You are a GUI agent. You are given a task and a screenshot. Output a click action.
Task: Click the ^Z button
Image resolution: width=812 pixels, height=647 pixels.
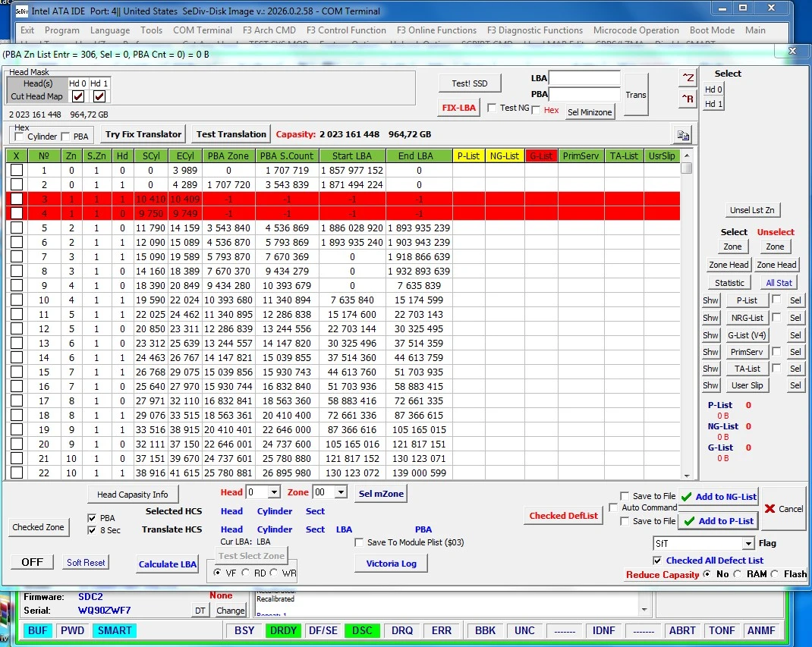point(688,77)
